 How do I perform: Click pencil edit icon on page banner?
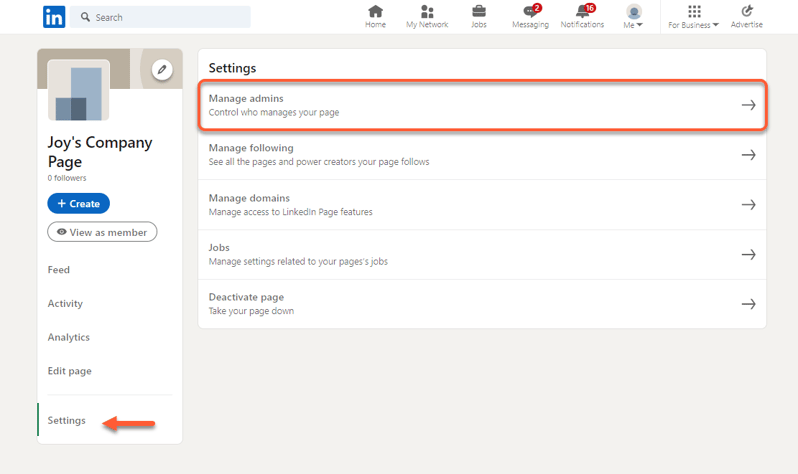coord(162,69)
